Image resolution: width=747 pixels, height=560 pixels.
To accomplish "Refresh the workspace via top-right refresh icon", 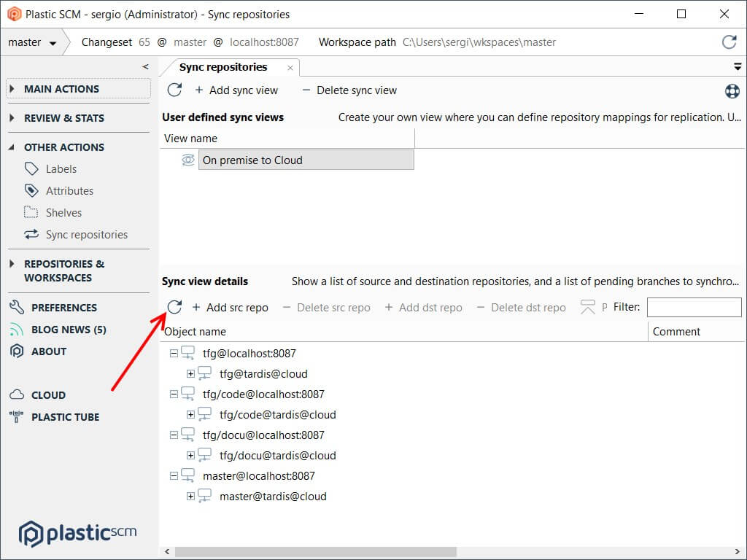I will click(729, 42).
